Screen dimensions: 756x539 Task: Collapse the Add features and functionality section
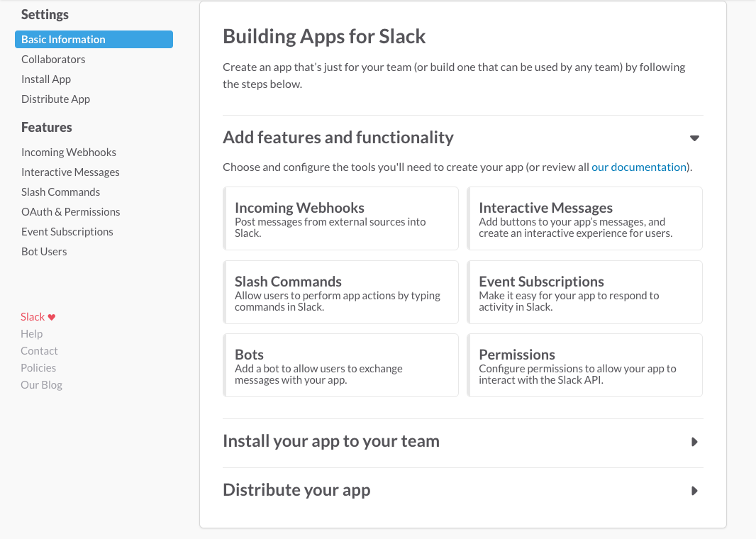[x=694, y=138]
